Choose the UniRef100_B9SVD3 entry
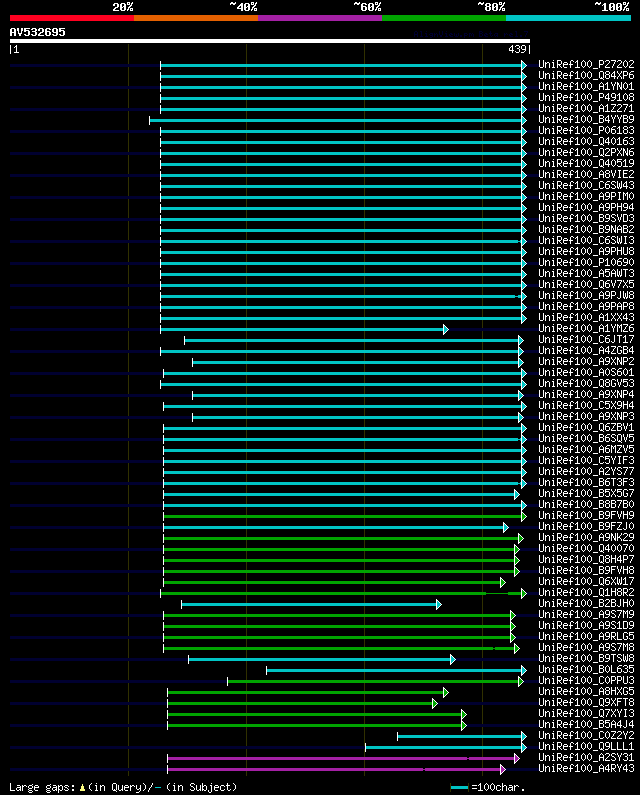 (x=586, y=219)
